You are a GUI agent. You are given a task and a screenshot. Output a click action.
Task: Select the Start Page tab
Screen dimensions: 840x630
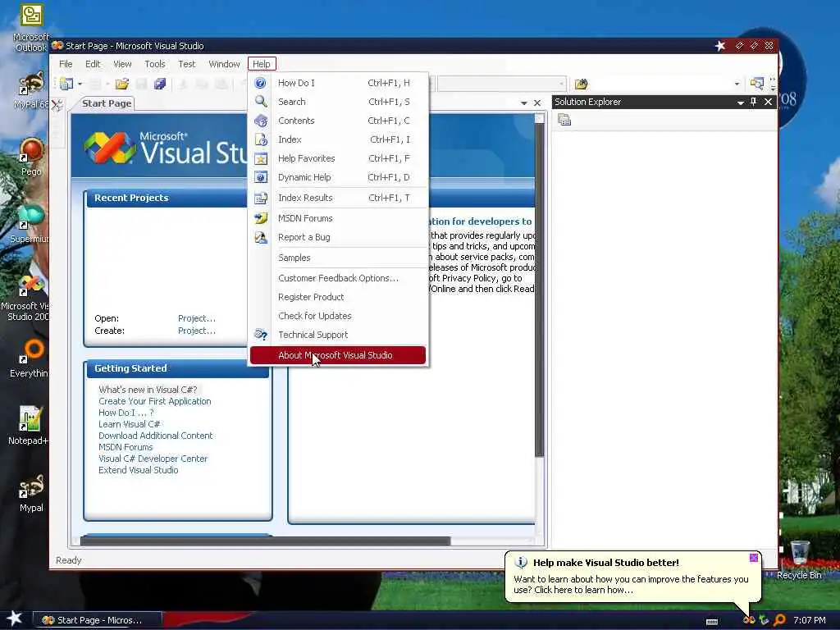107,103
